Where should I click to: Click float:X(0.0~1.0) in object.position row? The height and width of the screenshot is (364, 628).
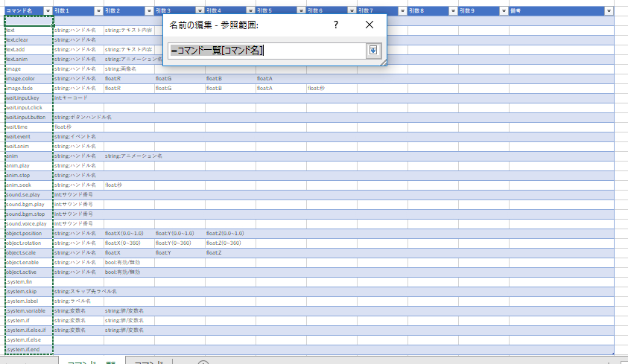pyautogui.click(x=129, y=234)
